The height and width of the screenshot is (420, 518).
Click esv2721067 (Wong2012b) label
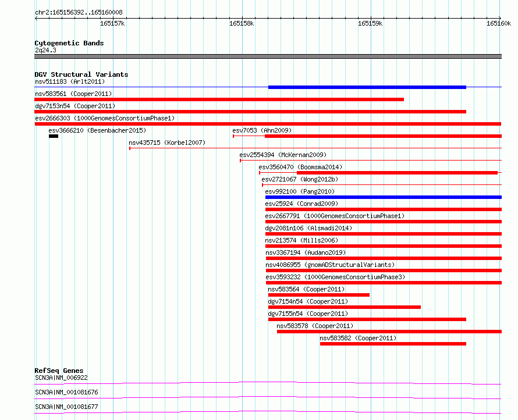coord(300,179)
